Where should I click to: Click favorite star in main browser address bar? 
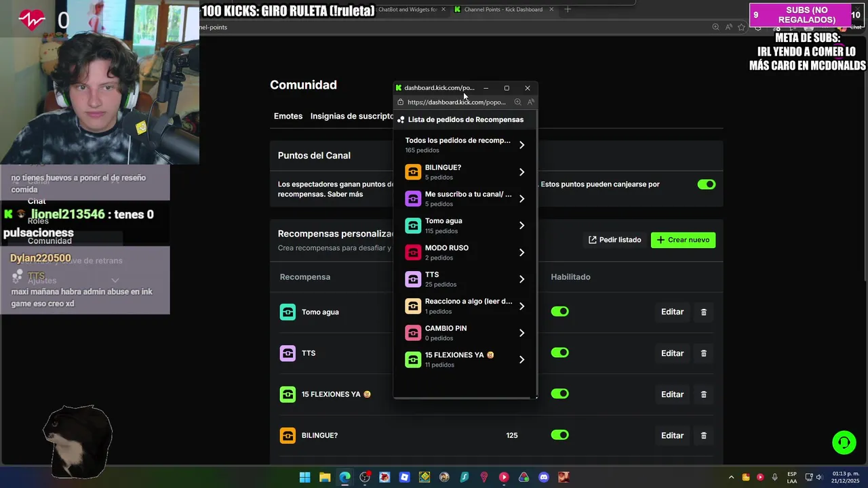[x=741, y=27]
